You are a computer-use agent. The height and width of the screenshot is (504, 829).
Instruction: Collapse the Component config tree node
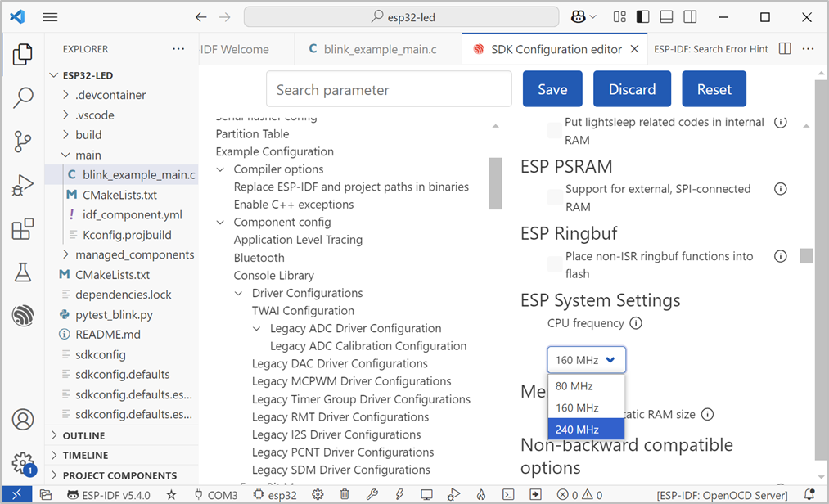point(221,222)
